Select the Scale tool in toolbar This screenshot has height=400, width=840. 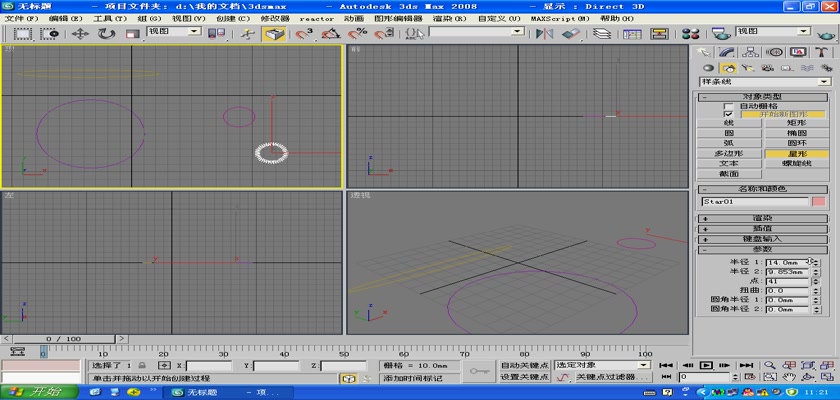(132, 34)
